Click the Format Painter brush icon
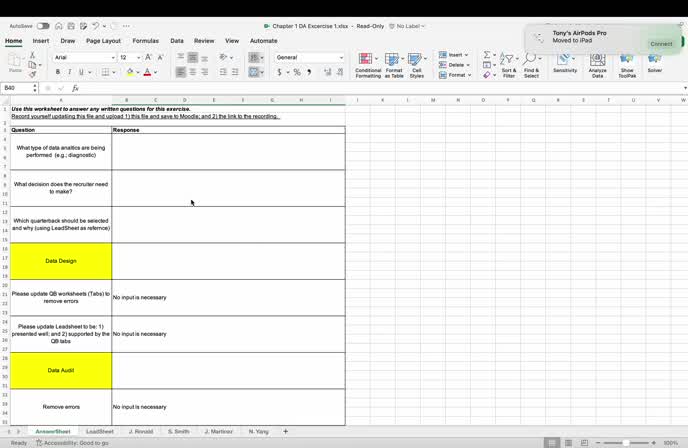Screen dimensions: 688x448 (x=32, y=75)
